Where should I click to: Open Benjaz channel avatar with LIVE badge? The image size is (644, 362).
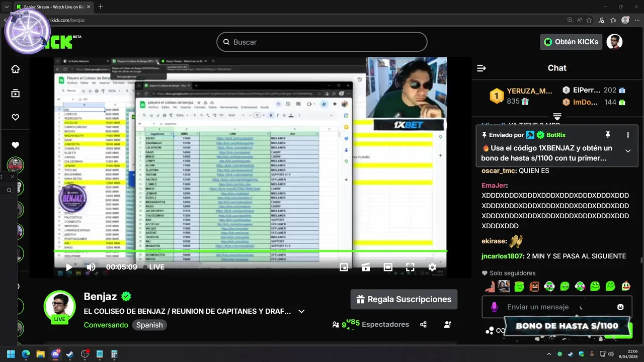click(60, 307)
